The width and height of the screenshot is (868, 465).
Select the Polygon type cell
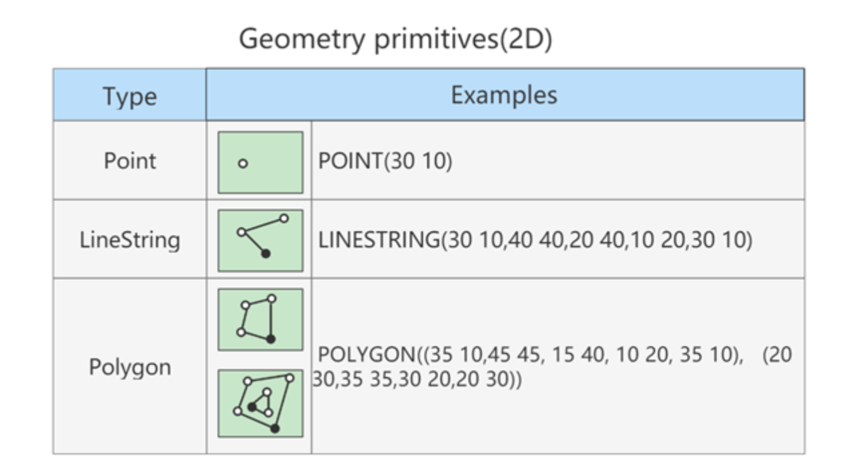130,367
